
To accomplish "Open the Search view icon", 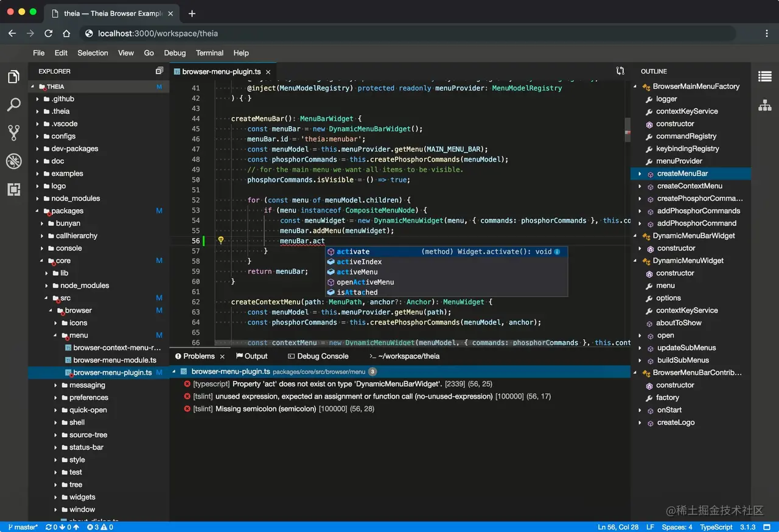I will [x=13, y=105].
